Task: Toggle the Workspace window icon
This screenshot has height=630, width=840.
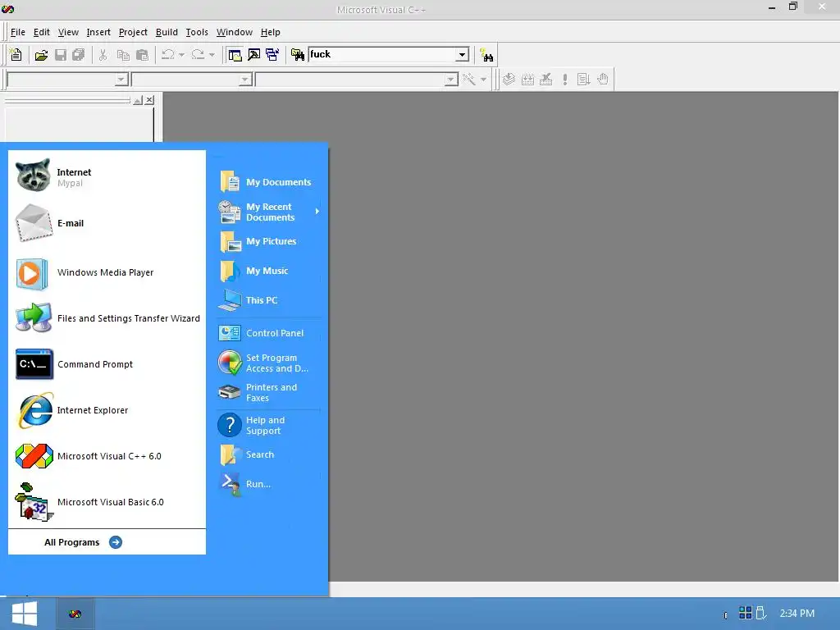Action: pyautogui.click(x=235, y=55)
